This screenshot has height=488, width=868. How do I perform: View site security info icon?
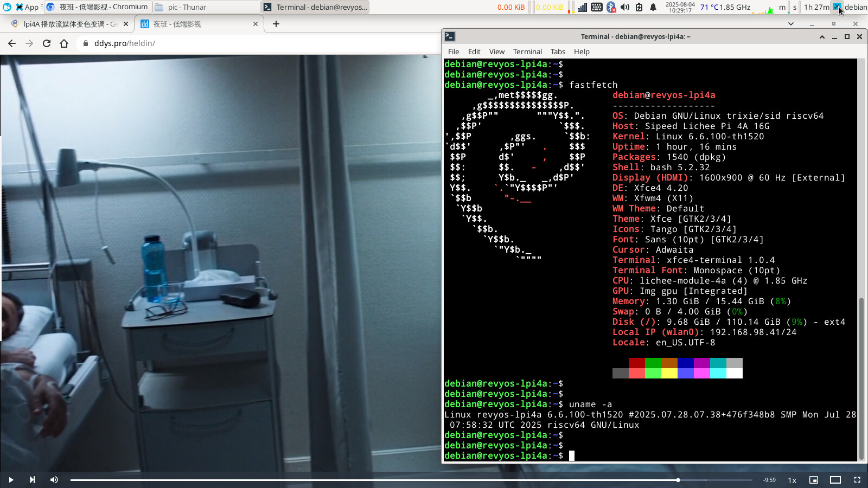[x=86, y=43]
